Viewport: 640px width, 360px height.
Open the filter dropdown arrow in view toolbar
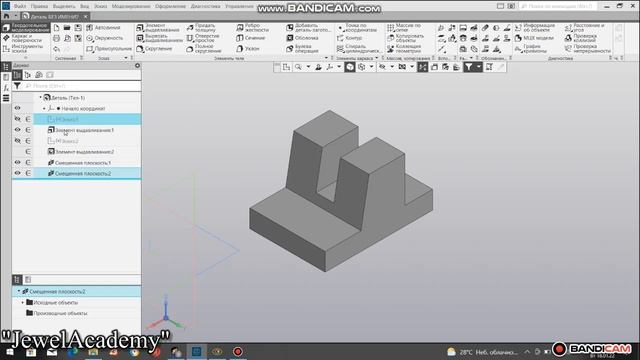479,67
